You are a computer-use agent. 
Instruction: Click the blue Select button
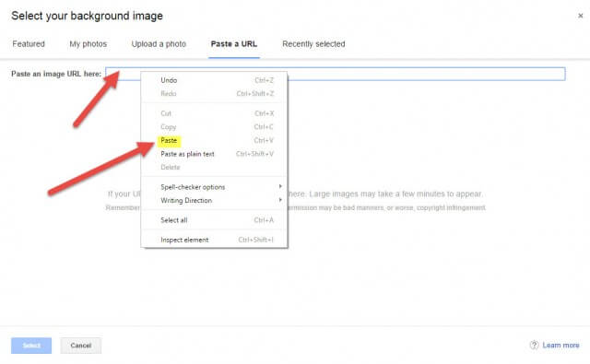pos(31,346)
